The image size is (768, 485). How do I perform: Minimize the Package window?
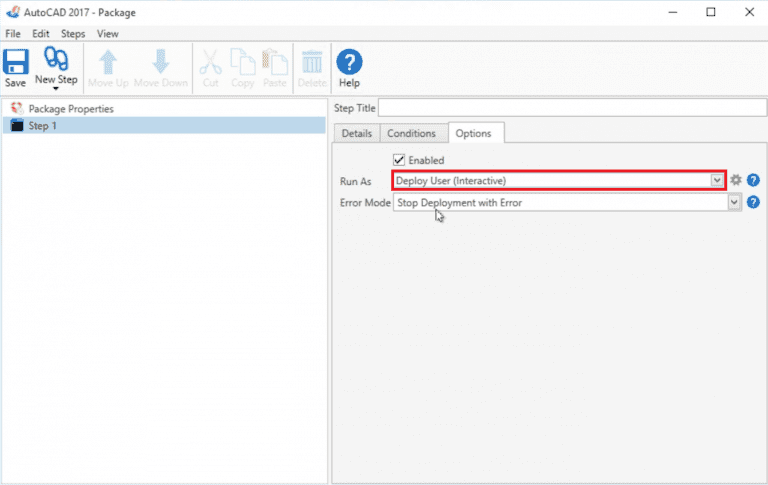[x=673, y=12]
